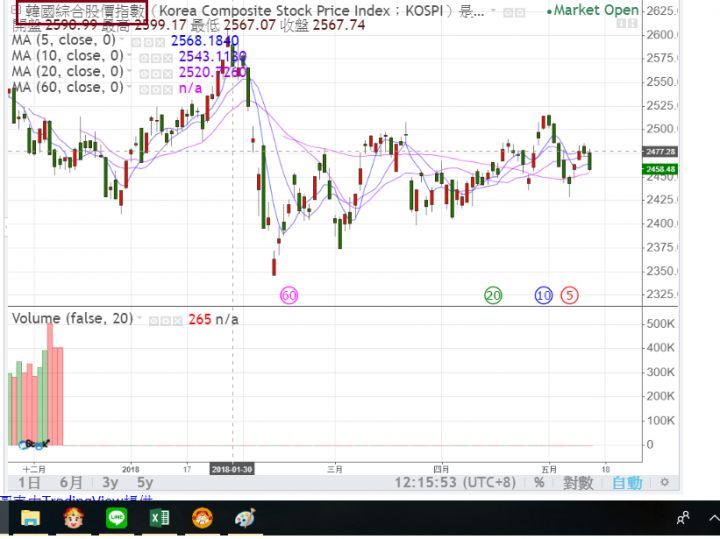Open File Explorer from the taskbar
The image size is (720, 539).
[30, 519]
